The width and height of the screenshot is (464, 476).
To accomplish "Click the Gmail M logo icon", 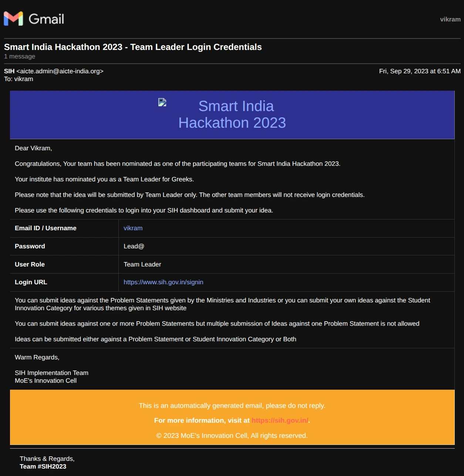I will coord(13,19).
